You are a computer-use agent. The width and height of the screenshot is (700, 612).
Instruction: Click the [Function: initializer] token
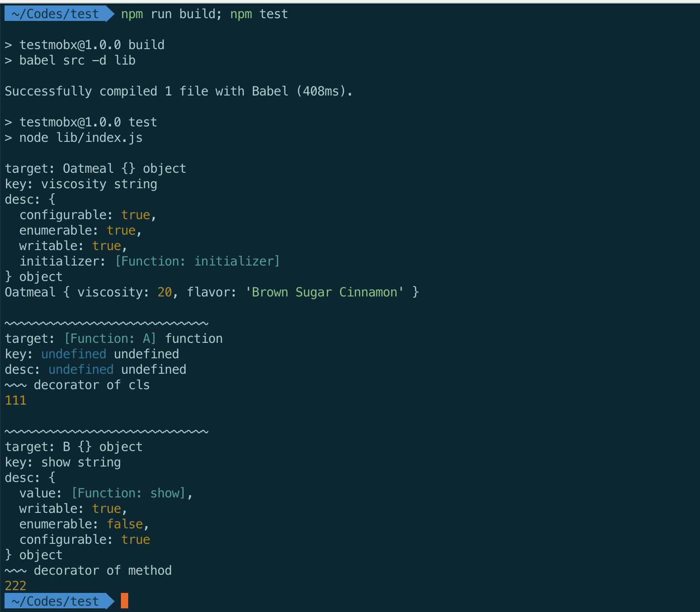197,261
